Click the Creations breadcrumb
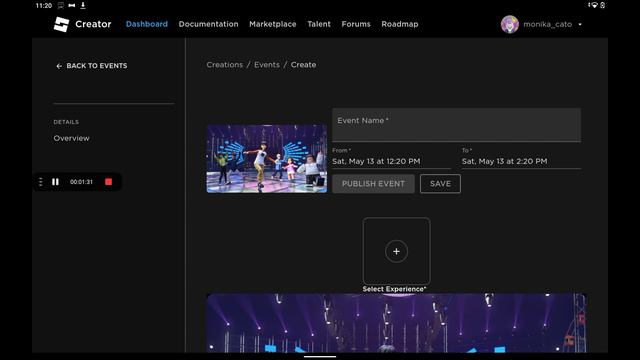The image size is (640, 360). (x=224, y=64)
